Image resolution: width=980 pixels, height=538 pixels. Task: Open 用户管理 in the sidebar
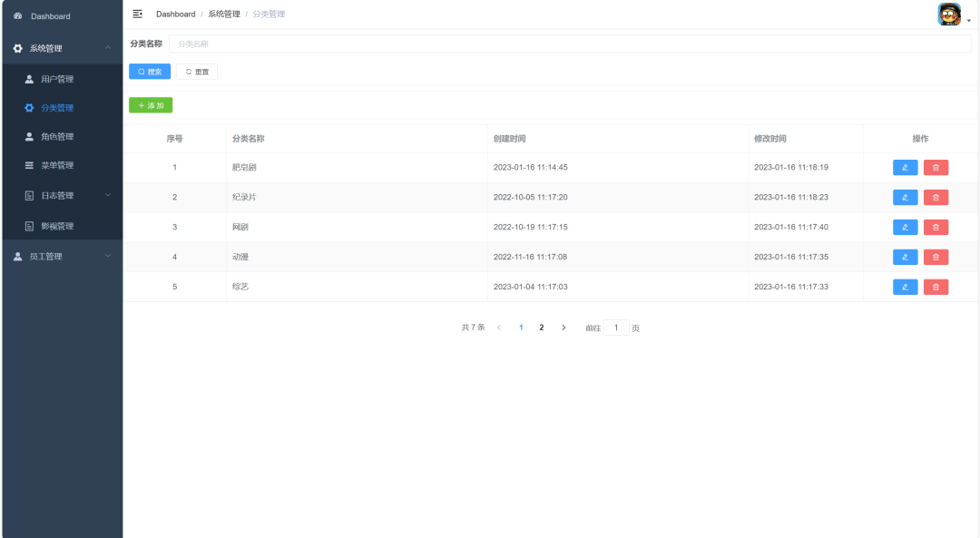click(63, 79)
